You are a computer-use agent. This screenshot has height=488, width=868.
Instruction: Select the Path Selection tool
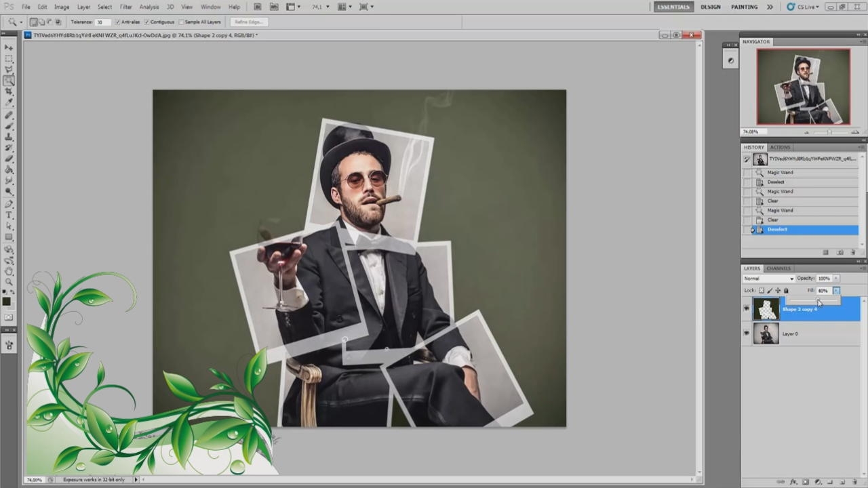(x=9, y=226)
